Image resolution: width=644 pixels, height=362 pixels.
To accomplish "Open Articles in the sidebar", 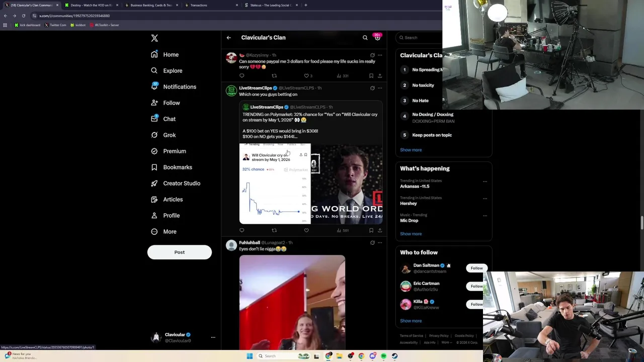I will [x=167, y=199].
